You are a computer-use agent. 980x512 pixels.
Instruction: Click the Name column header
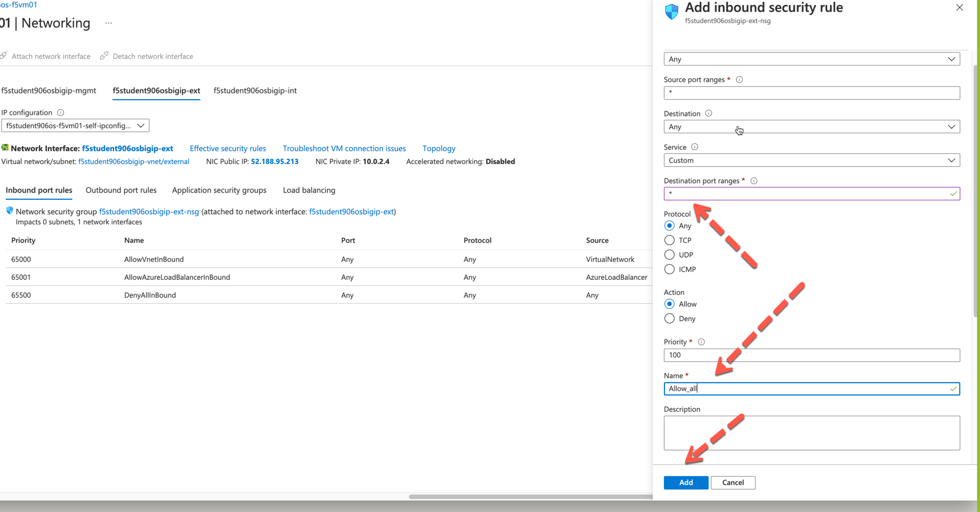click(134, 241)
